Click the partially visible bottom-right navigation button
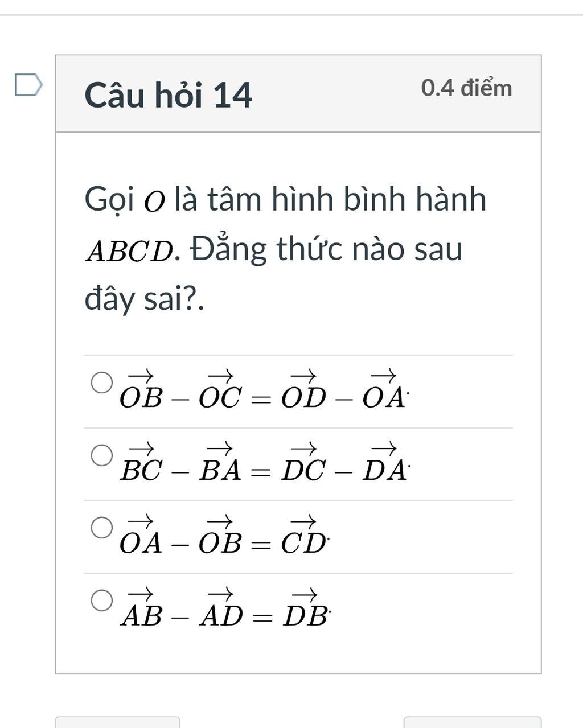The height and width of the screenshot is (728, 583). click(473, 722)
